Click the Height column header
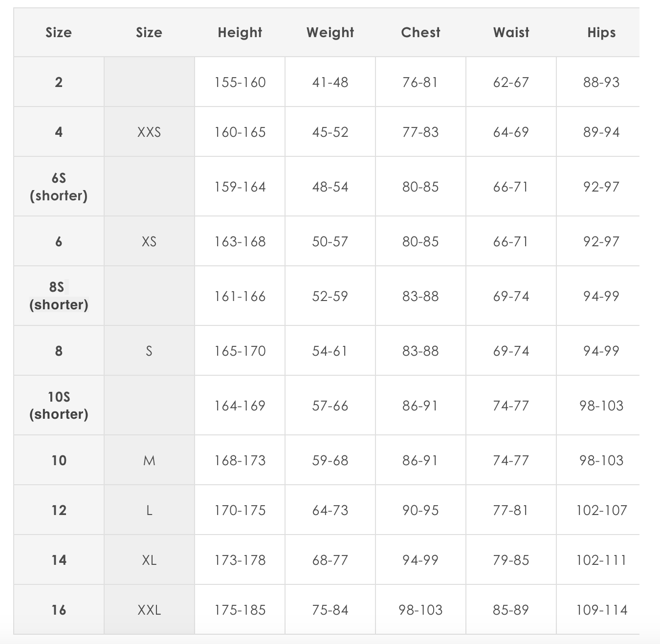The height and width of the screenshot is (644, 660). coord(240,32)
